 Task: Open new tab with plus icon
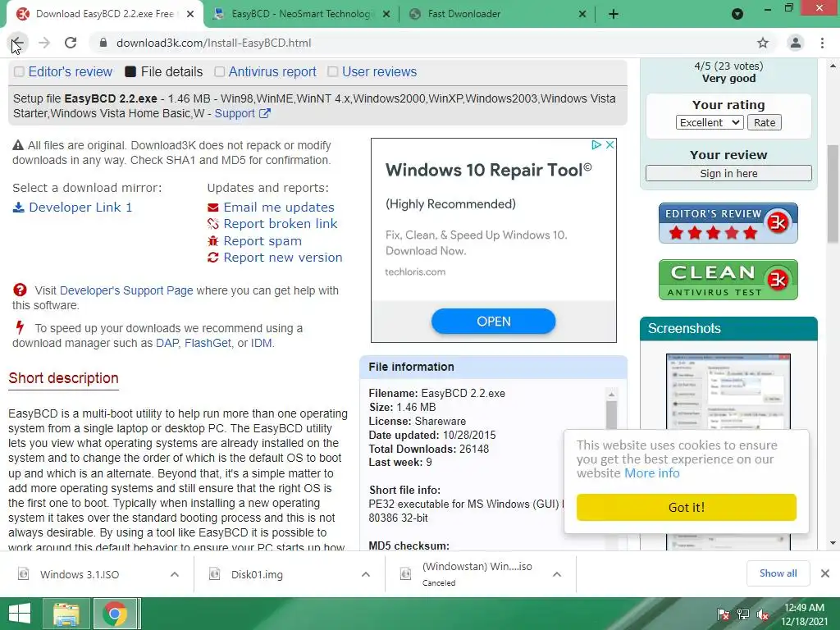coord(614,14)
